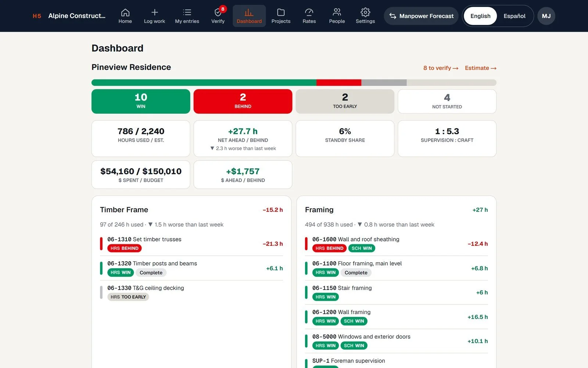The height and width of the screenshot is (368, 588).
Task: Click the $54,160 / $150,010 spent card
Action: point(141,174)
